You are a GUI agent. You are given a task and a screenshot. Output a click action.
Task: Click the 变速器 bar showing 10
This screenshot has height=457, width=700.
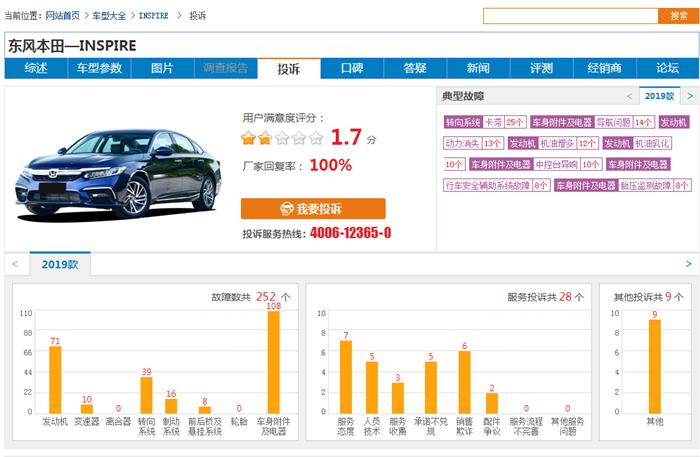[87, 409]
